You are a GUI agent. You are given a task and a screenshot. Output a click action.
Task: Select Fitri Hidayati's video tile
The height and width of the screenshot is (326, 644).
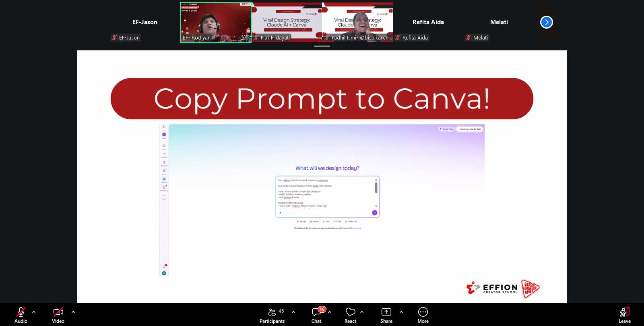point(287,22)
